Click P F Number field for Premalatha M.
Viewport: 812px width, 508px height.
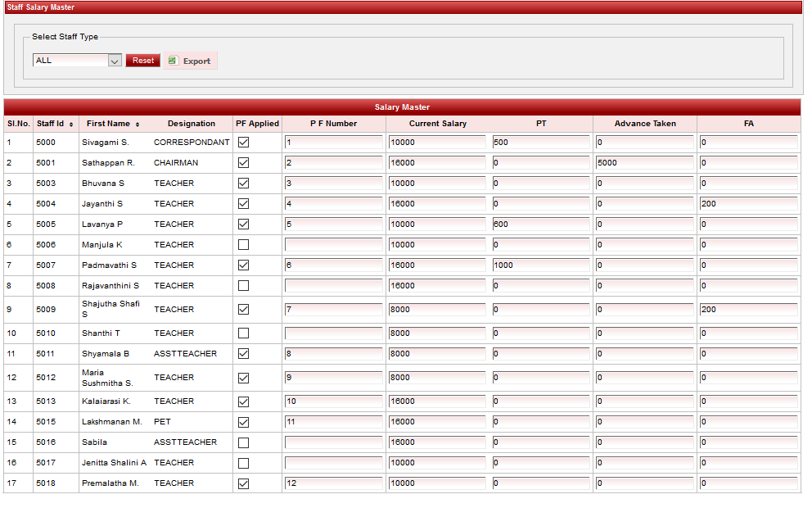point(333,483)
